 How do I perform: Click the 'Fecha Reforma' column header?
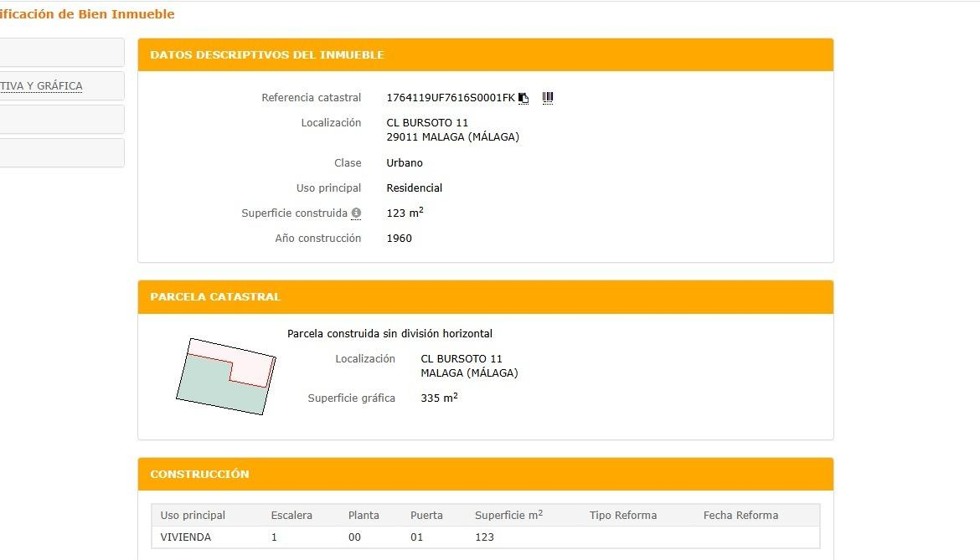pos(740,516)
